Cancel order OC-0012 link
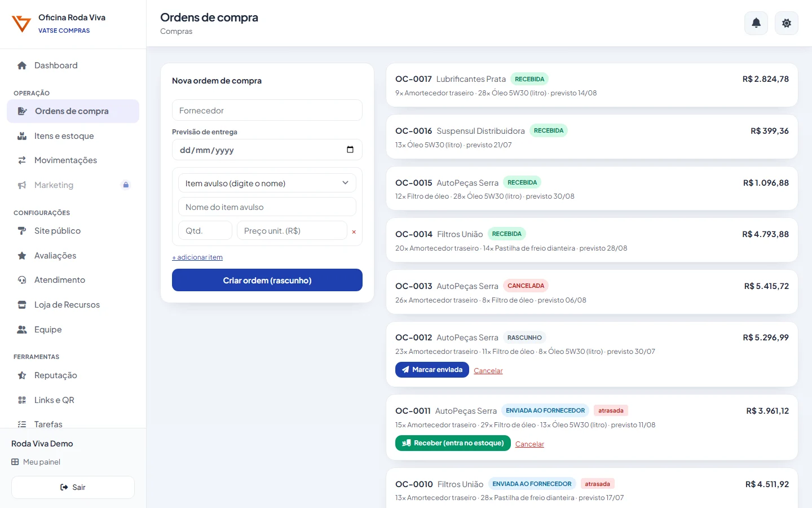 click(488, 371)
